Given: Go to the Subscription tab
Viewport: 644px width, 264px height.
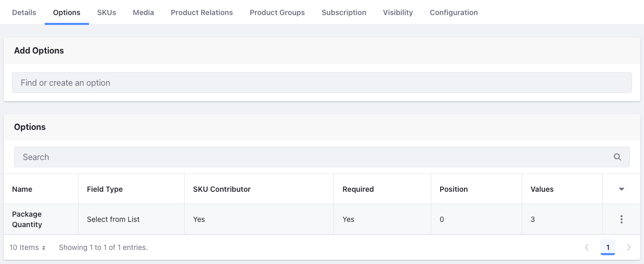Looking at the screenshot, I should pyautogui.click(x=344, y=12).
